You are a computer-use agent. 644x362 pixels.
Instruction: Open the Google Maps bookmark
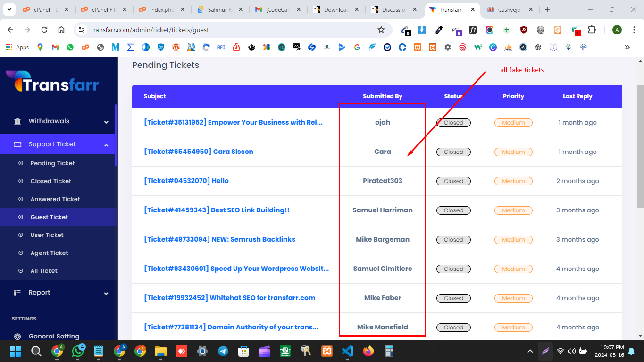pyautogui.click(x=40, y=47)
